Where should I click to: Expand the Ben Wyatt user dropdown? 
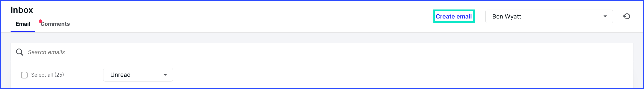[x=549, y=16]
